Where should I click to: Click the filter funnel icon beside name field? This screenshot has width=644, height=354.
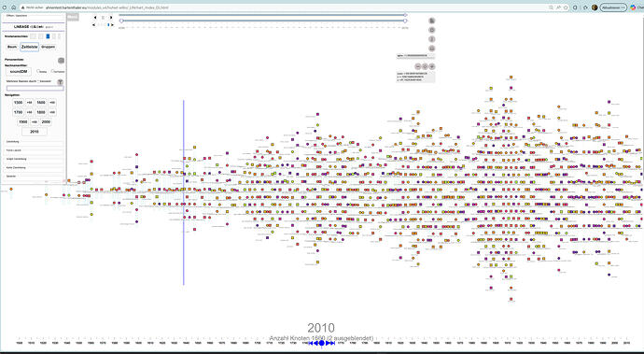[60, 82]
